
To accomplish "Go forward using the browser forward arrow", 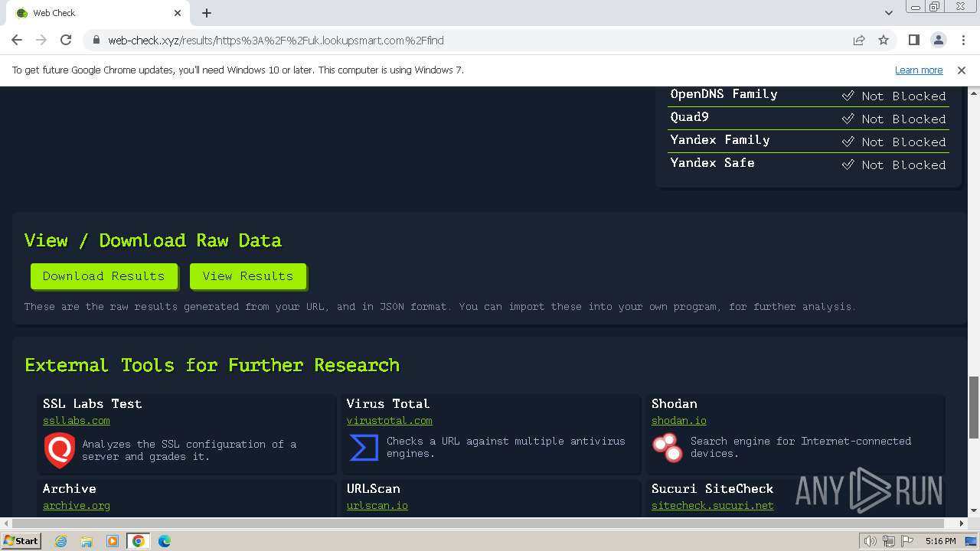I will (41, 40).
